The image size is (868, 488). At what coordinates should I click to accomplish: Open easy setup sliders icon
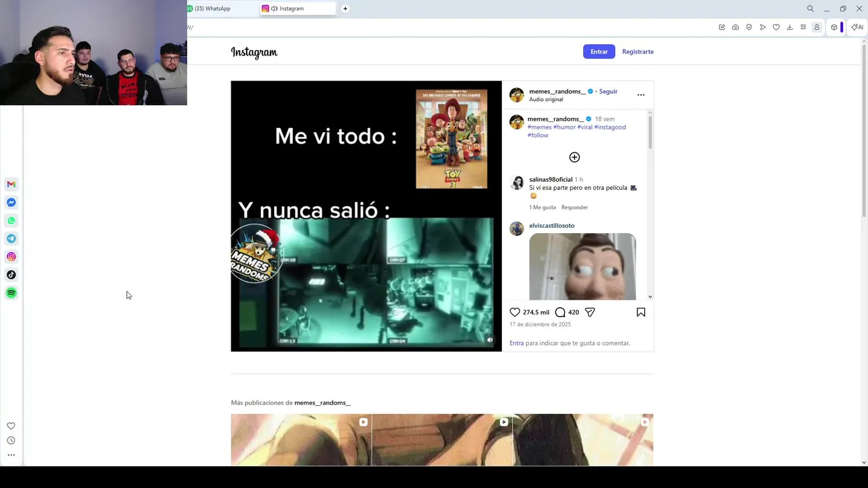click(803, 27)
